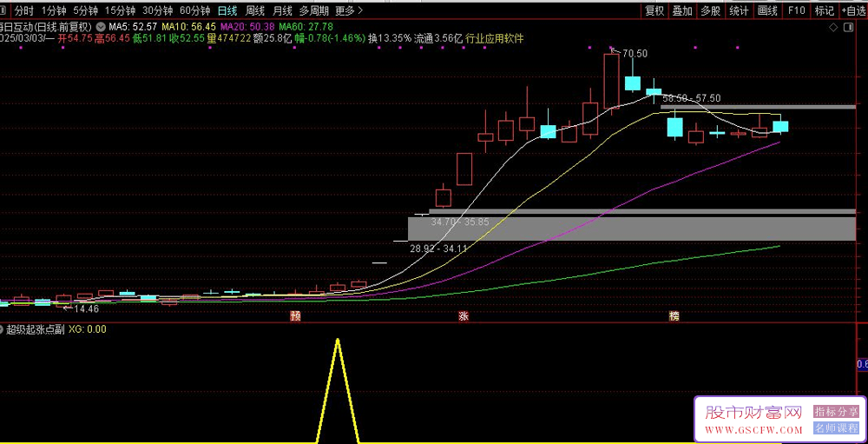Click the MA60: 27.78 label
The width and height of the screenshot is (868, 444).
point(305,27)
